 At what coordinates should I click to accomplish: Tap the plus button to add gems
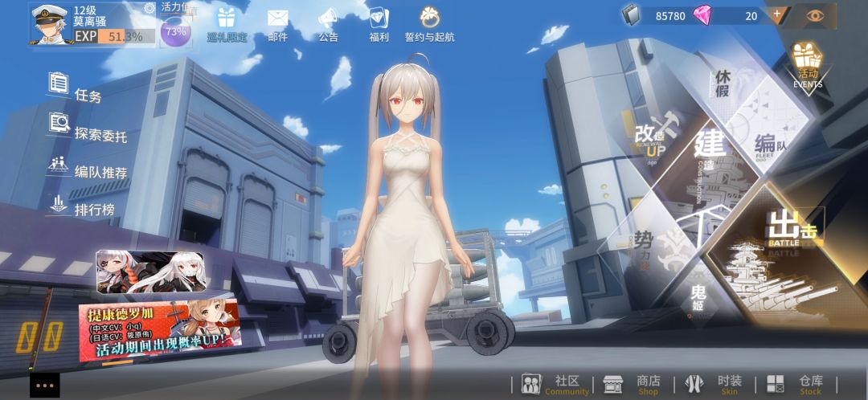tap(777, 14)
